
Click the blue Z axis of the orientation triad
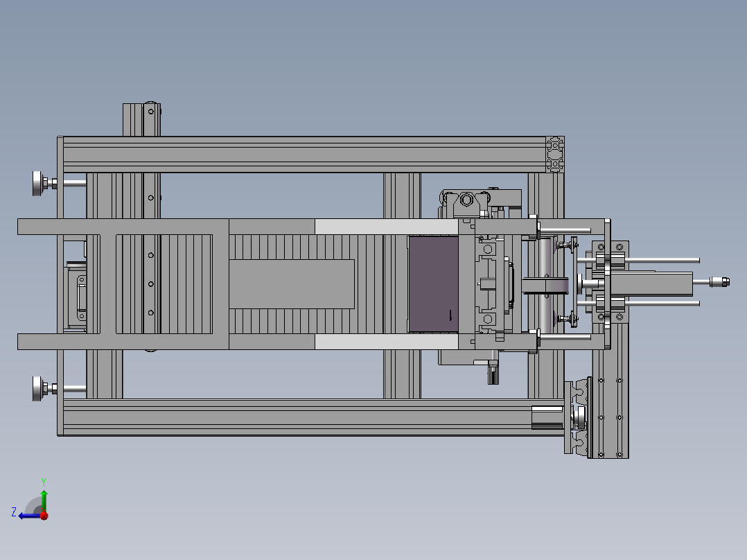click(30, 516)
